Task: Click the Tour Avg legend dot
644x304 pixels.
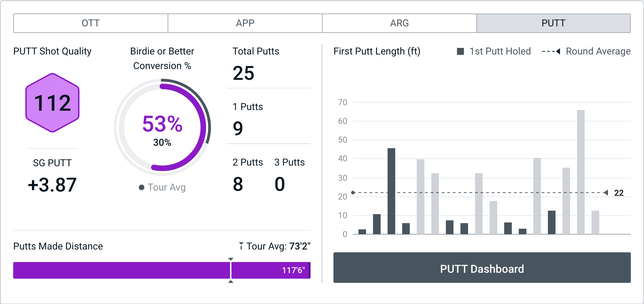Action: (142, 187)
